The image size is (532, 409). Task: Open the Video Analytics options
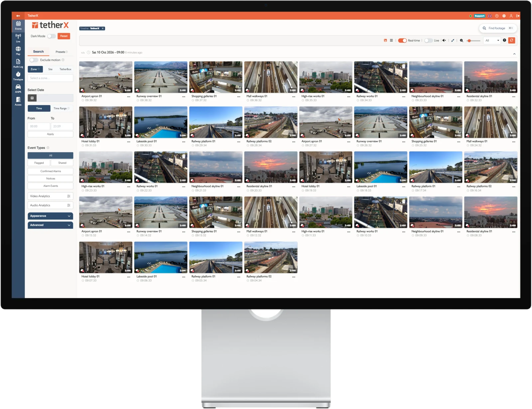click(x=50, y=196)
